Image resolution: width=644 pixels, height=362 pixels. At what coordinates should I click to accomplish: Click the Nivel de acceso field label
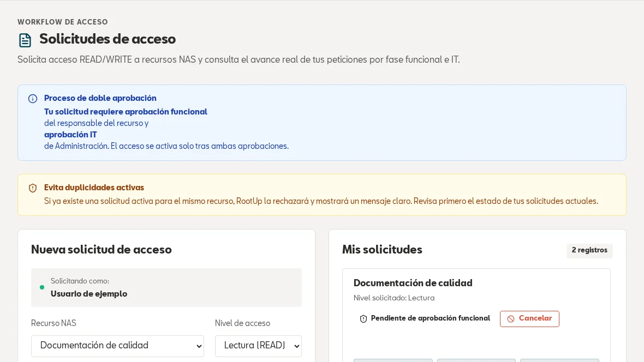[x=243, y=323]
